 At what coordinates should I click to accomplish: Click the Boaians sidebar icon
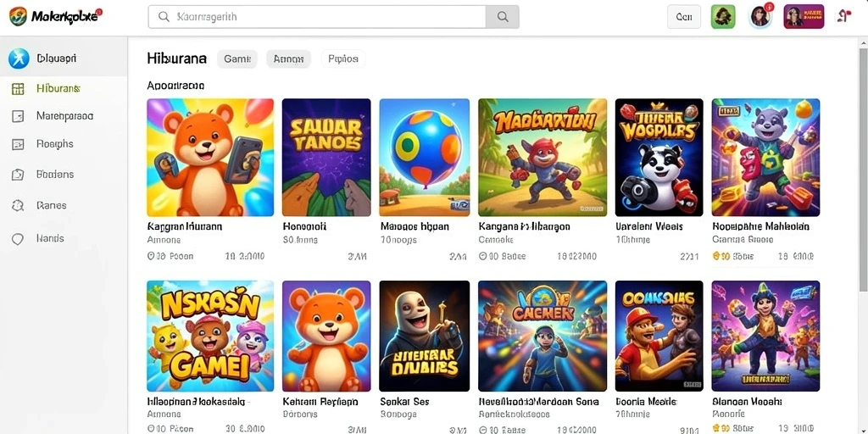point(18,175)
